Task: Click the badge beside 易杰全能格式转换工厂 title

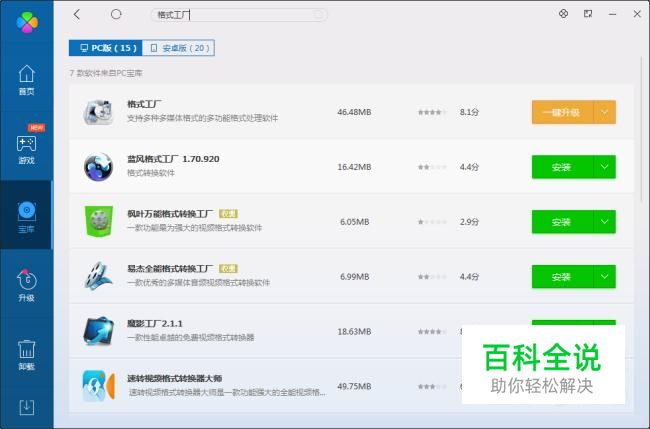Action: pos(228,269)
